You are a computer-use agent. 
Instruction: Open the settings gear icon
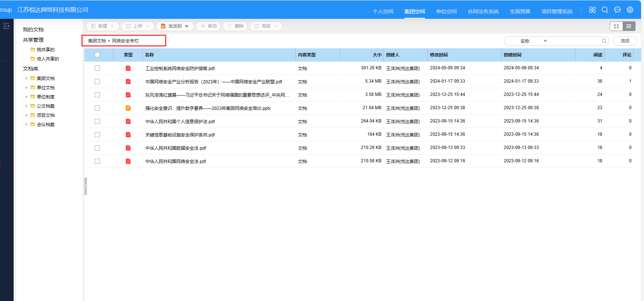tap(630, 10)
